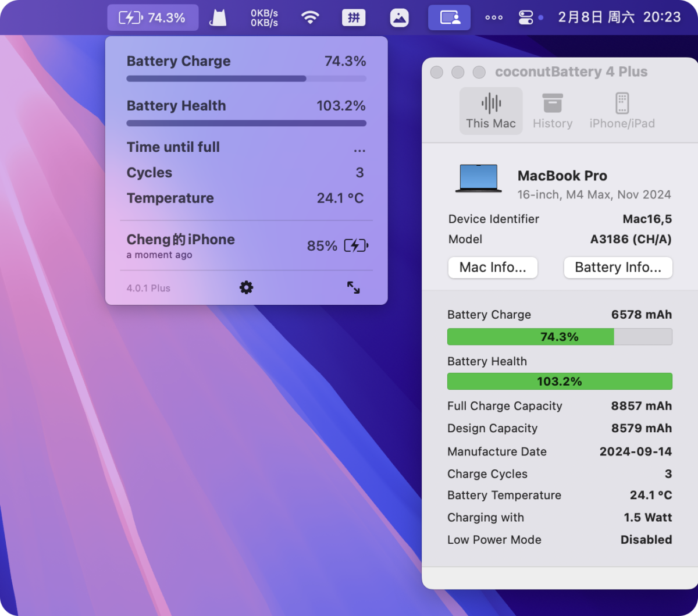Viewport: 698px width, 616px height.
Task: Open the Battery Info... button
Action: point(618,268)
